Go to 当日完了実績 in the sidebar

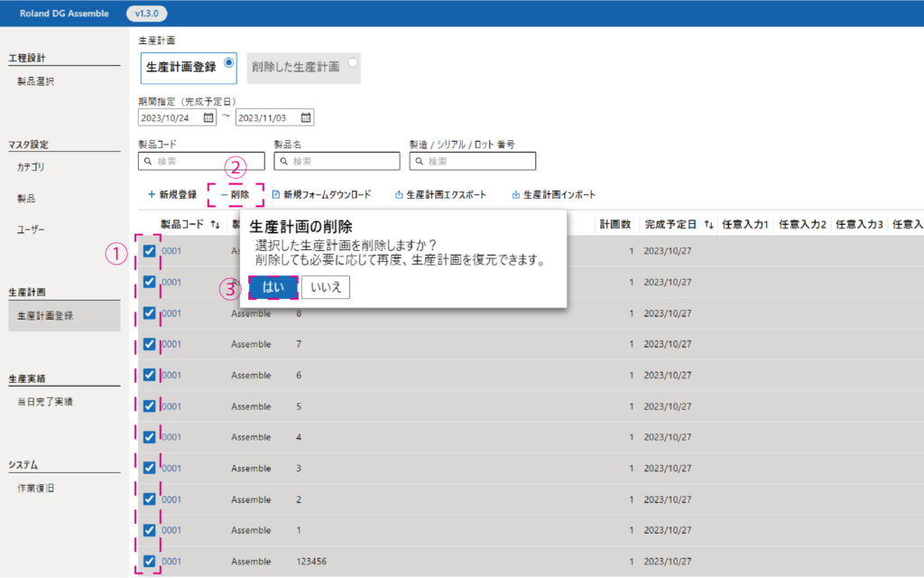tap(45, 401)
